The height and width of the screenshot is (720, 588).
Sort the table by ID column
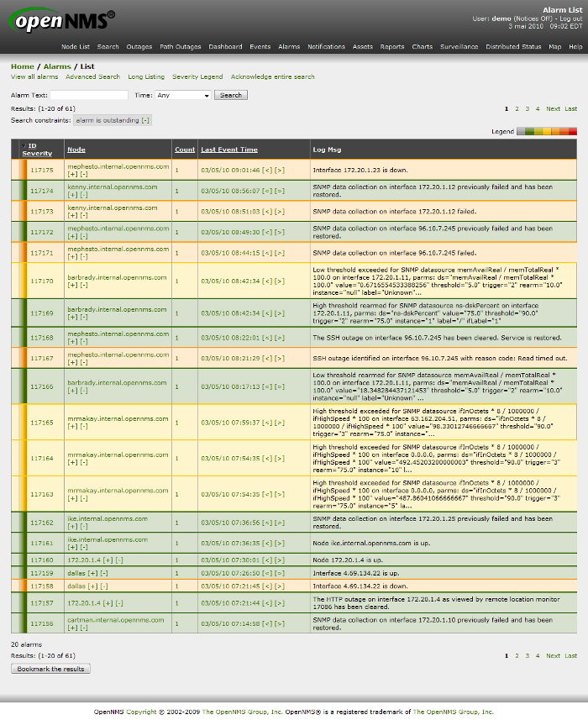[x=33, y=145]
